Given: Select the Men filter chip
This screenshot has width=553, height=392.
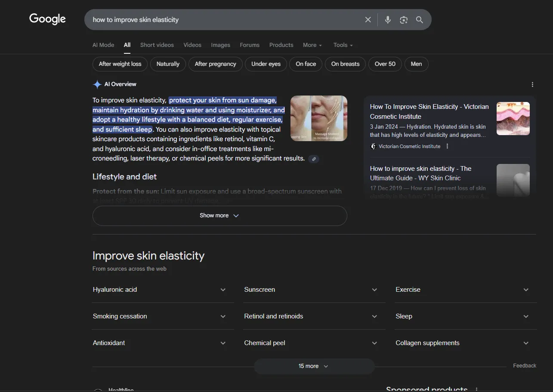Looking at the screenshot, I should tap(416, 64).
